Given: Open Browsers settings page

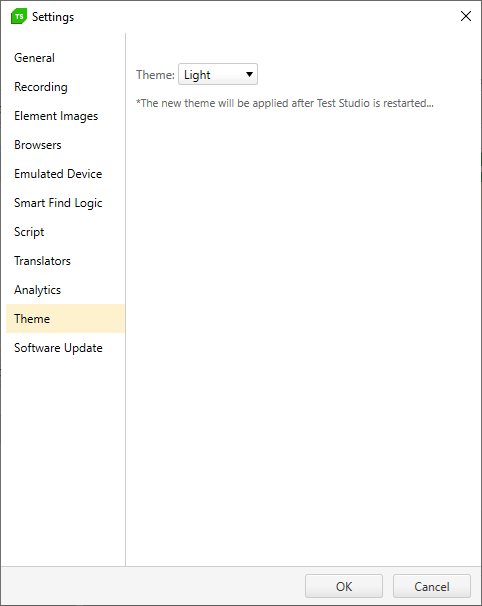Looking at the screenshot, I should point(65,145).
